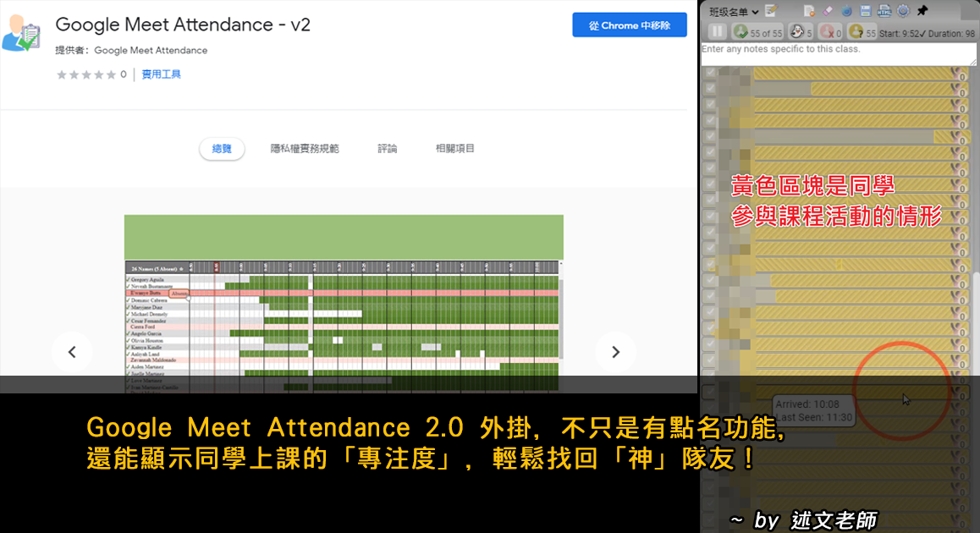Open the edit class list pencil icon

click(771, 11)
